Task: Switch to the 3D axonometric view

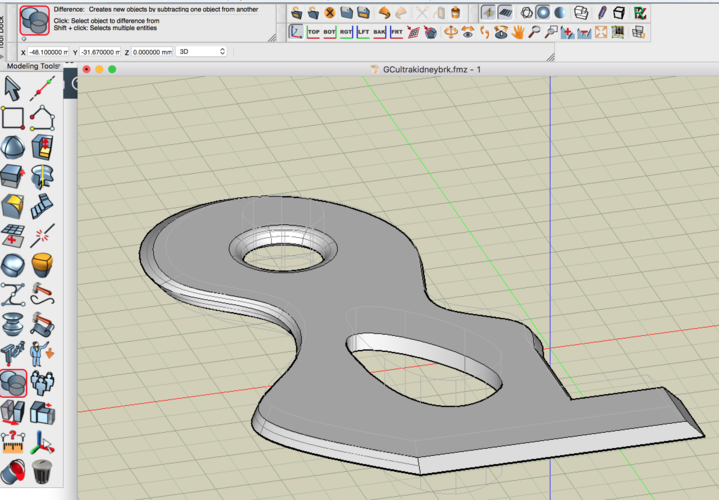Action: coord(296,32)
